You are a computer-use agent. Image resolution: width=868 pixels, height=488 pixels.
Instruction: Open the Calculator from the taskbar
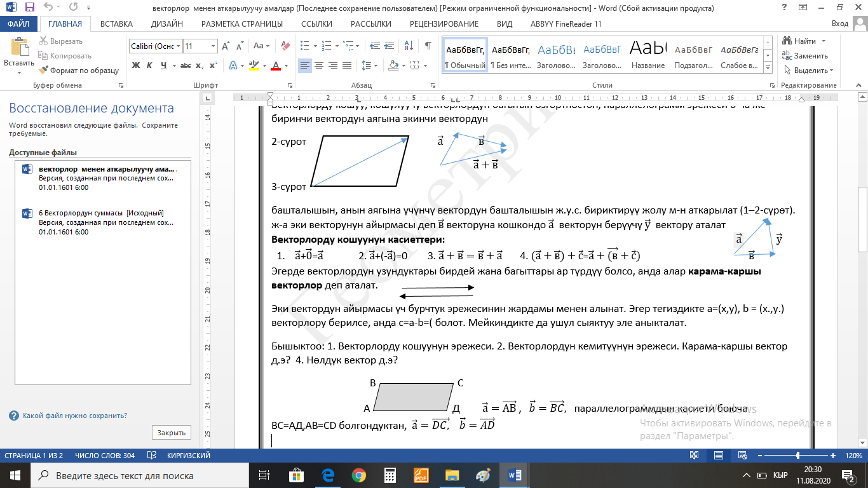coord(390,475)
